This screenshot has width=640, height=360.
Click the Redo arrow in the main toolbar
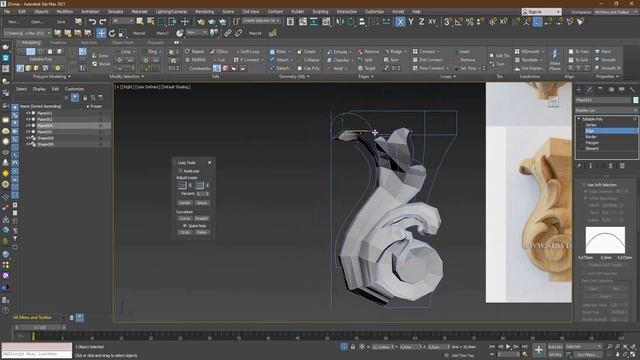103,22
